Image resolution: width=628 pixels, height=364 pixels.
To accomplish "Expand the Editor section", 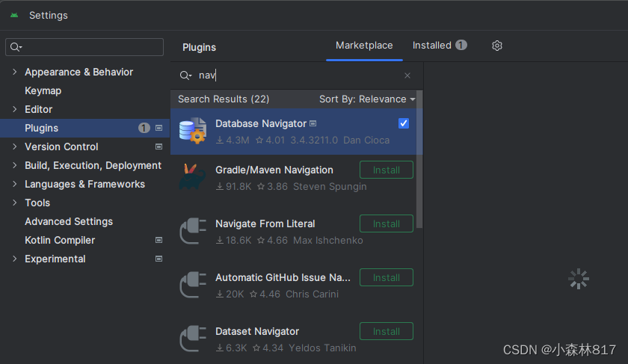I will tap(15, 109).
